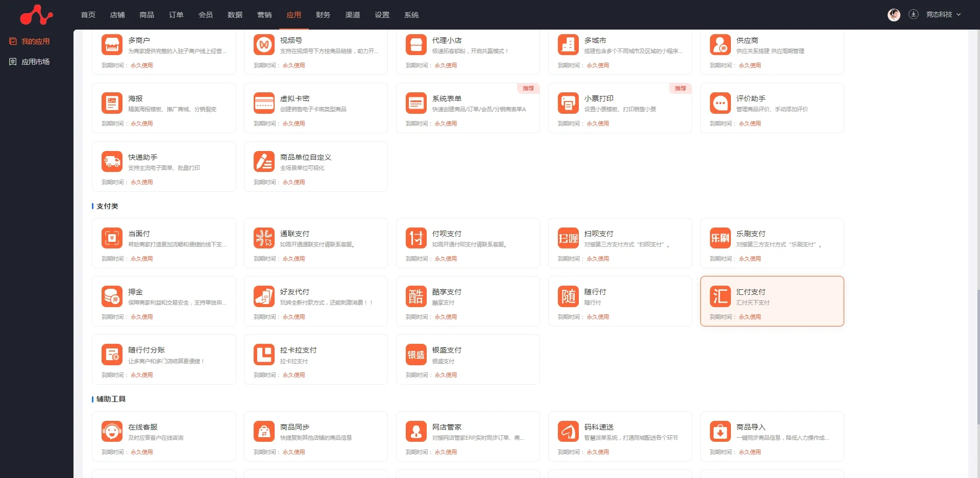Click the red logo in top-left corner

pyautogui.click(x=36, y=15)
